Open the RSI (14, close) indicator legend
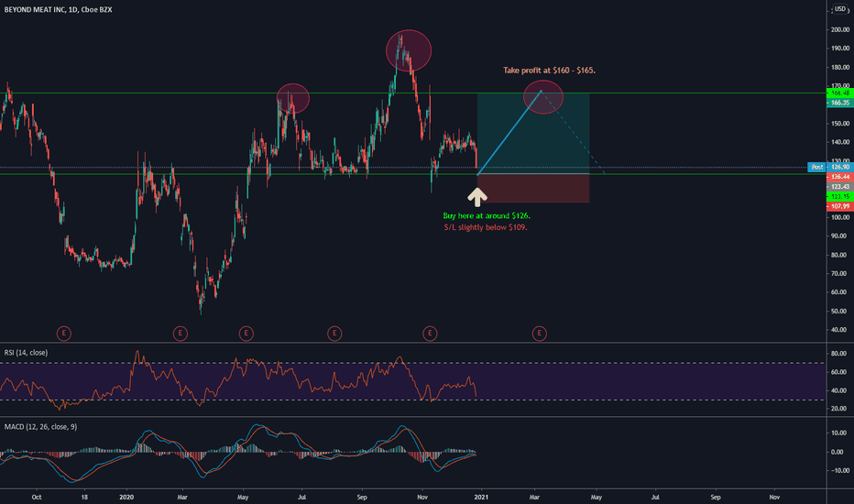This screenshot has width=854, height=504. [27, 353]
